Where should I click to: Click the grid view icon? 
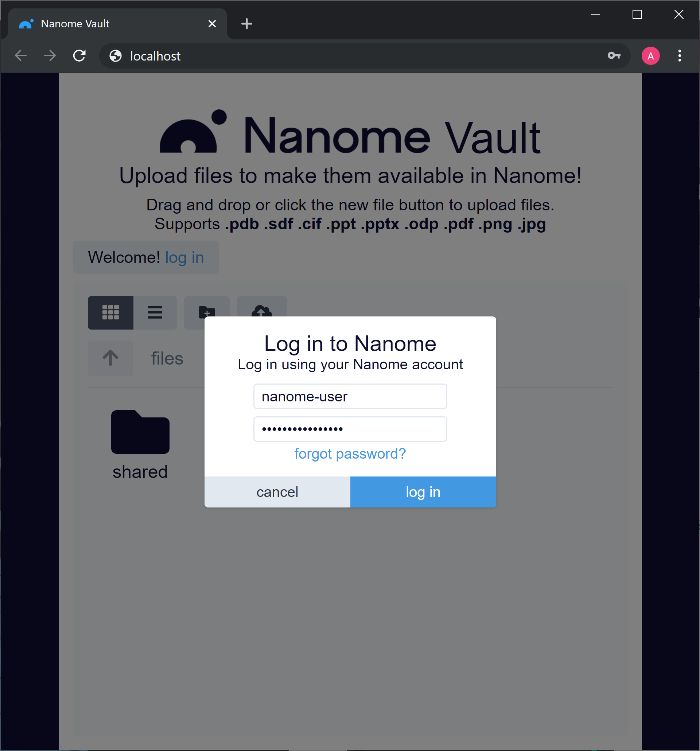(x=111, y=312)
